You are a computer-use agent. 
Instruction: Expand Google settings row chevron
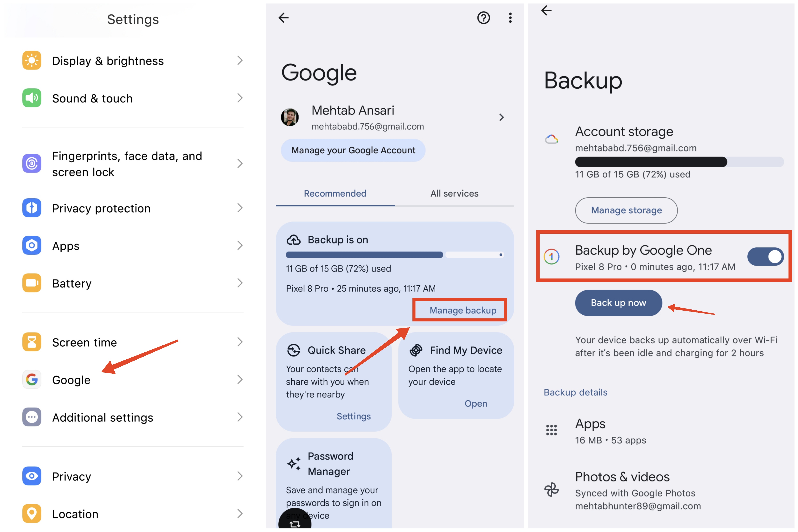[x=240, y=379]
